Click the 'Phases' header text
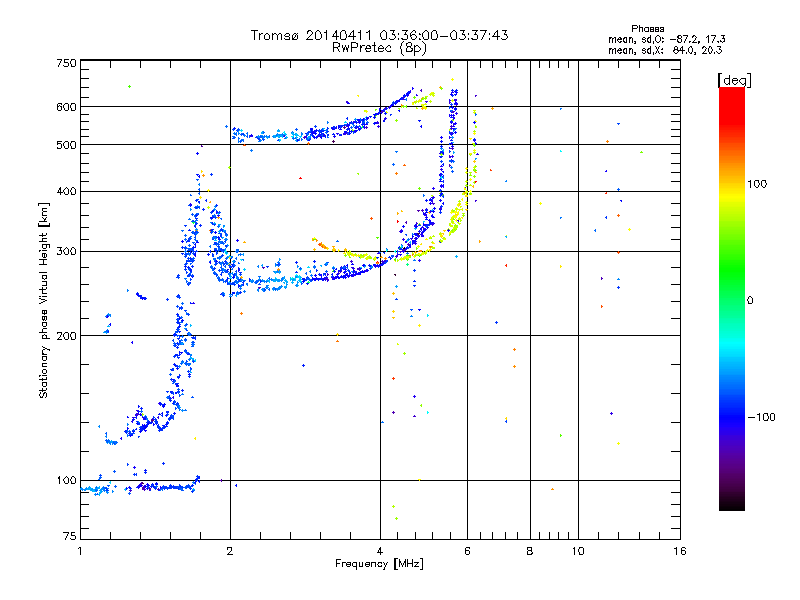800x600 pixels. 647,29
